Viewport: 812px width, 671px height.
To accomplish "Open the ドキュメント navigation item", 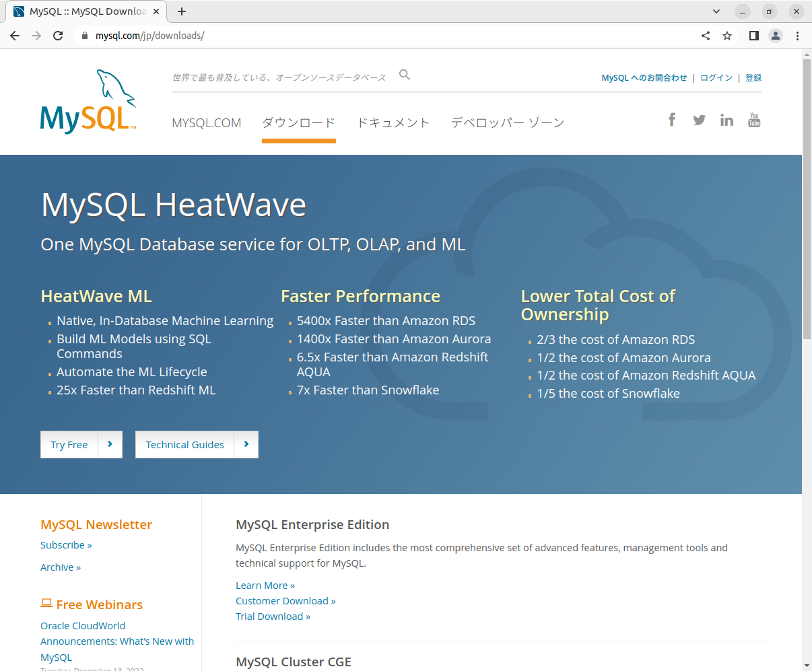I will tap(393, 123).
